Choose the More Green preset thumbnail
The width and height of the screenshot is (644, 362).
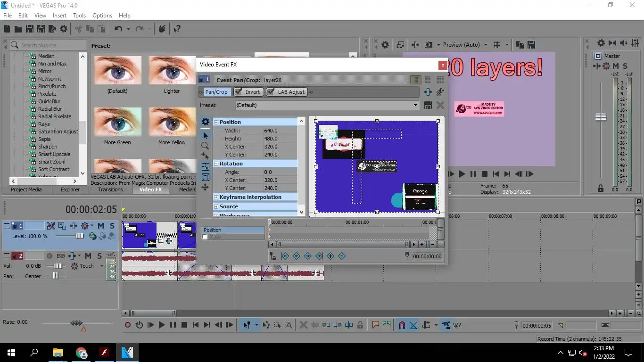[x=117, y=122]
